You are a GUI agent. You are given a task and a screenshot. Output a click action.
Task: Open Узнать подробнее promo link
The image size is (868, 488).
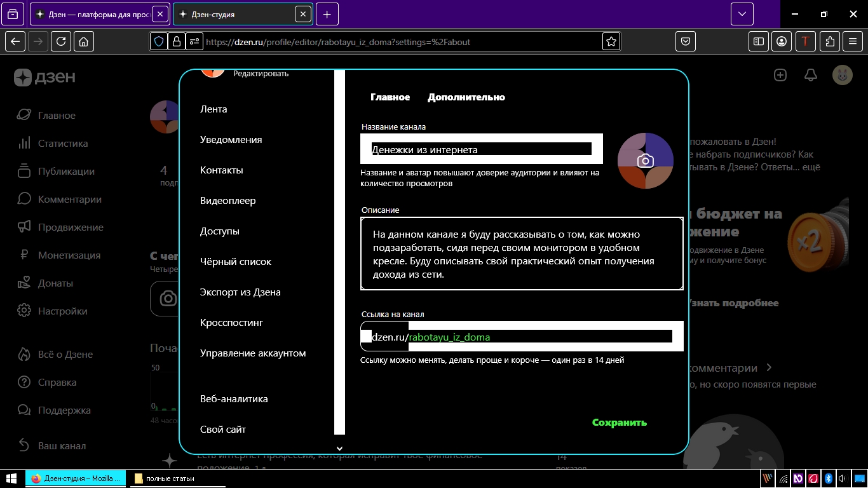(x=734, y=303)
